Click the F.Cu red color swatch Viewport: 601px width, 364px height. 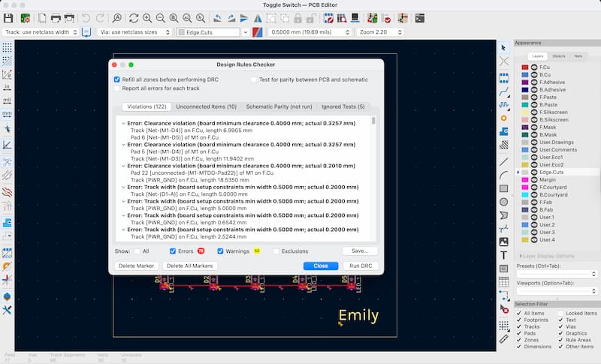tap(525, 68)
